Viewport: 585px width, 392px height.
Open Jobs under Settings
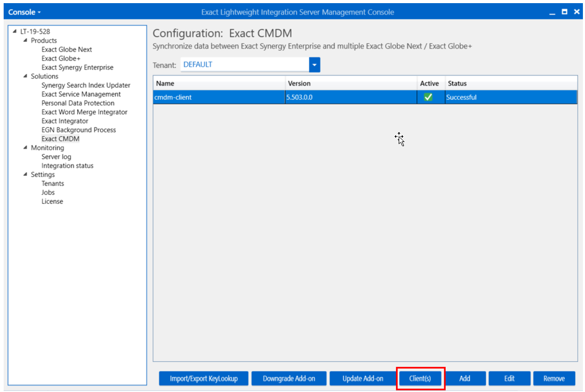(x=48, y=192)
